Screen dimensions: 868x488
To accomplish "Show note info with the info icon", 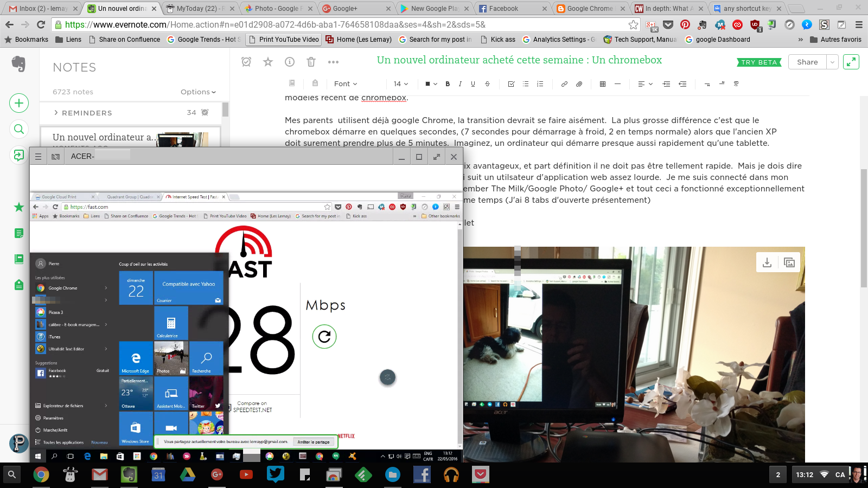I will (x=290, y=62).
